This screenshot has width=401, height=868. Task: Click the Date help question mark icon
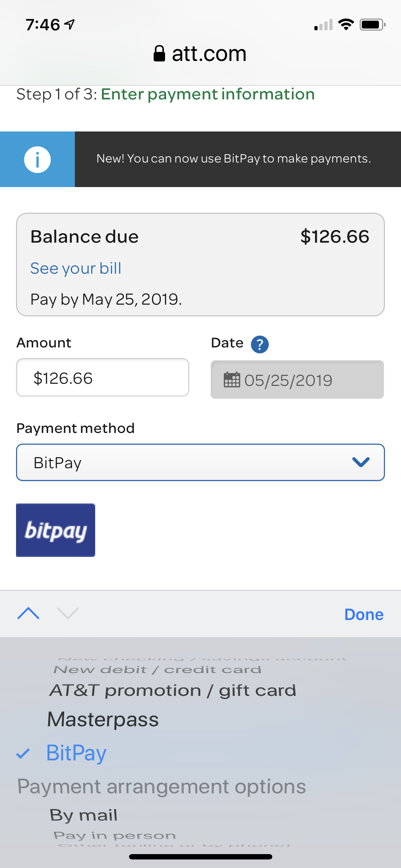click(x=260, y=344)
